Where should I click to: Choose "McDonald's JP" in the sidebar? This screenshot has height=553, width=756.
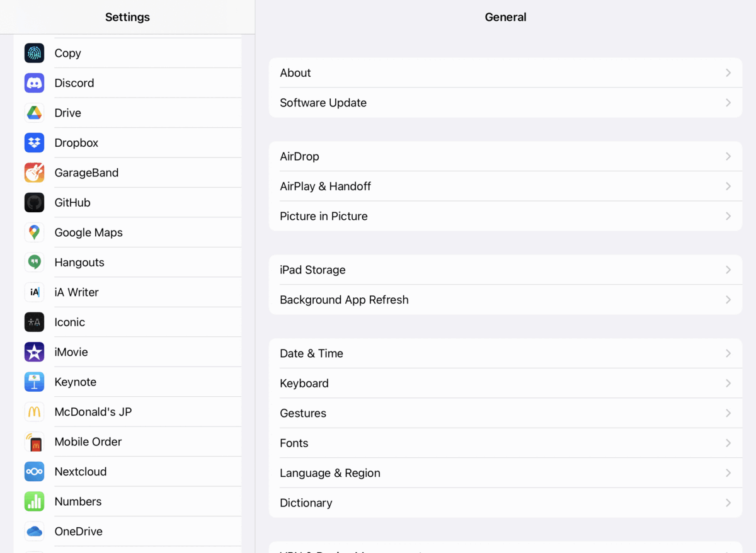[x=93, y=412]
